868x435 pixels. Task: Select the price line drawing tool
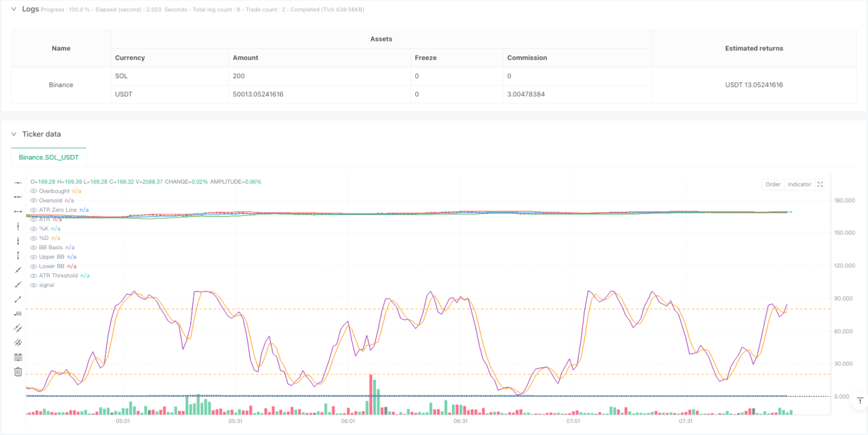pos(18,313)
